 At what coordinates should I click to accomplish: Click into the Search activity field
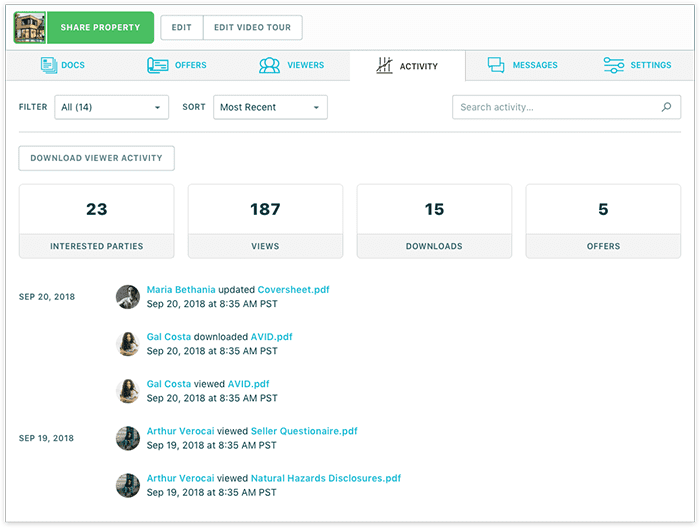click(555, 107)
